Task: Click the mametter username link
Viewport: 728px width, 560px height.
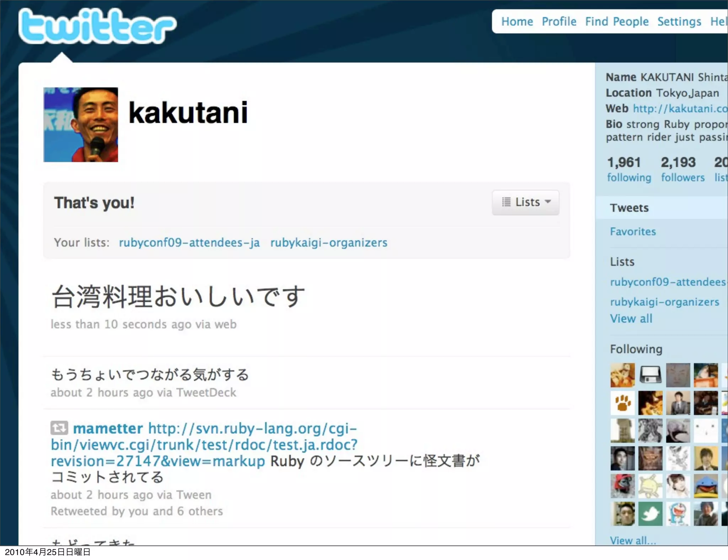Action: pyautogui.click(x=108, y=428)
